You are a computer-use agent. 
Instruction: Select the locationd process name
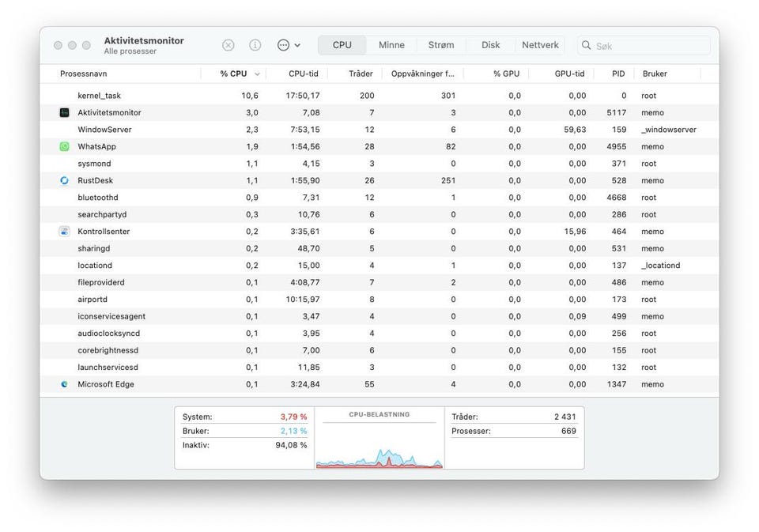(x=95, y=265)
